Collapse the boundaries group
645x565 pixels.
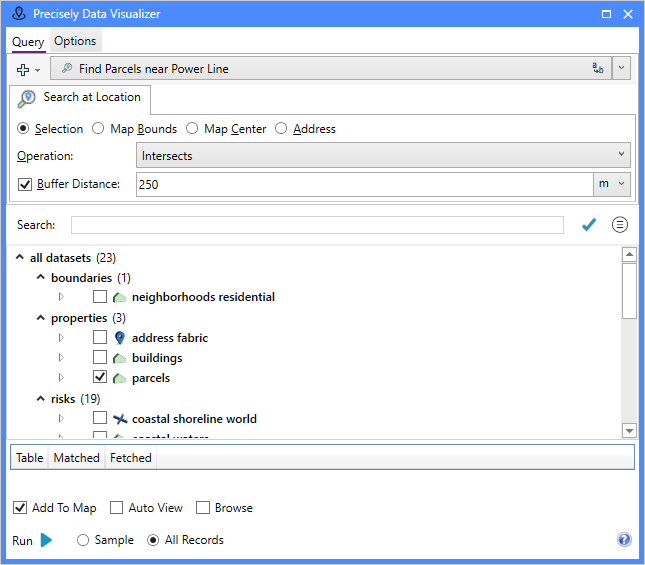40,277
